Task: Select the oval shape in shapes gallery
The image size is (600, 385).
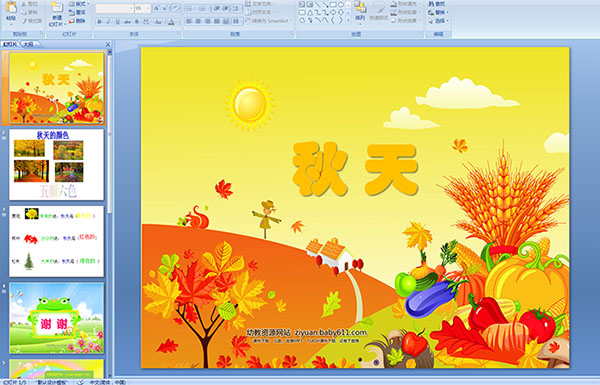Action: pyautogui.click(x=341, y=5)
